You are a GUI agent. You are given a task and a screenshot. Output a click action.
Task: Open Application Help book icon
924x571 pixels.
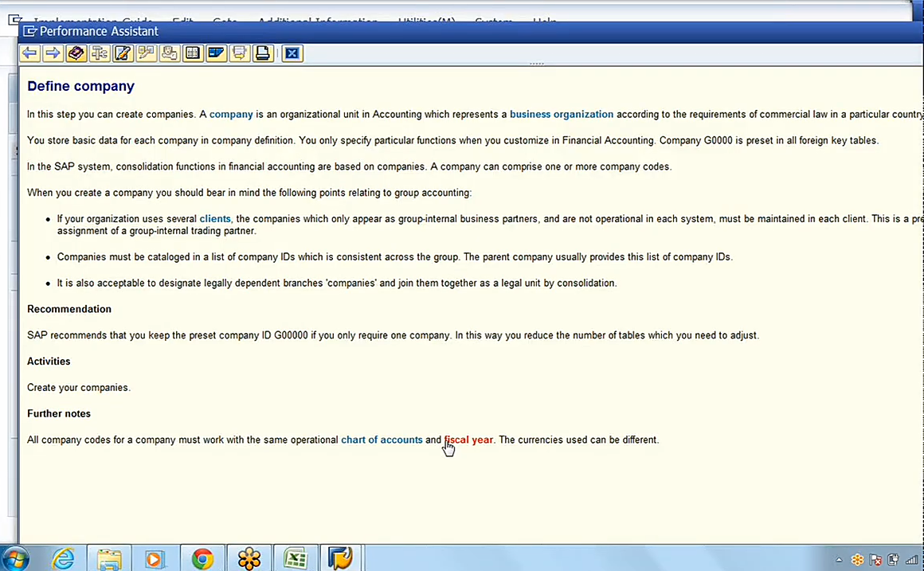pos(76,53)
